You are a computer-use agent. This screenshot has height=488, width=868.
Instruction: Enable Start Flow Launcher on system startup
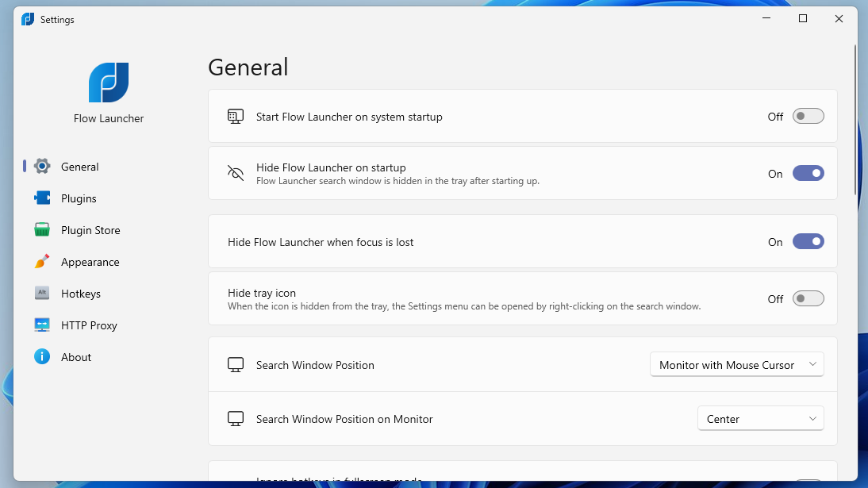(808, 115)
